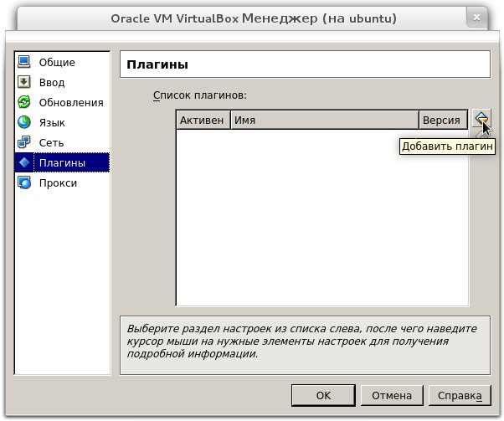The width and height of the screenshot is (504, 421).
Task: Click the Версия column header
Action: [x=441, y=121]
